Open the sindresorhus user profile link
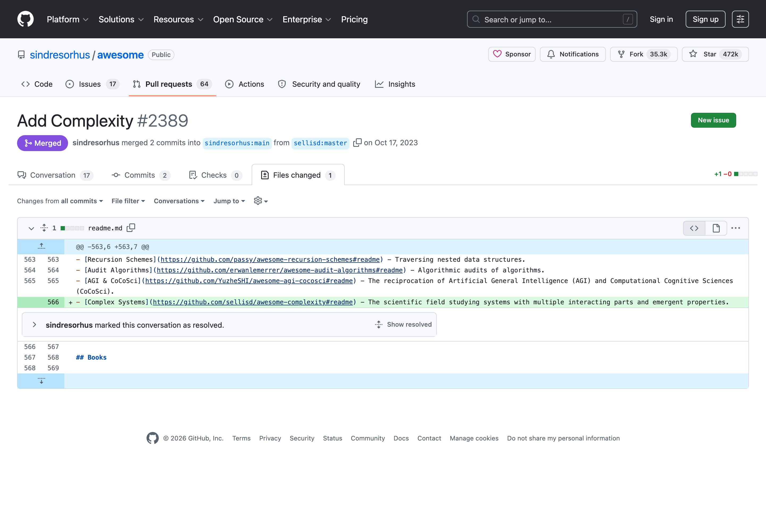The width and height of the screenshot is (766, 532). (60, 55)
